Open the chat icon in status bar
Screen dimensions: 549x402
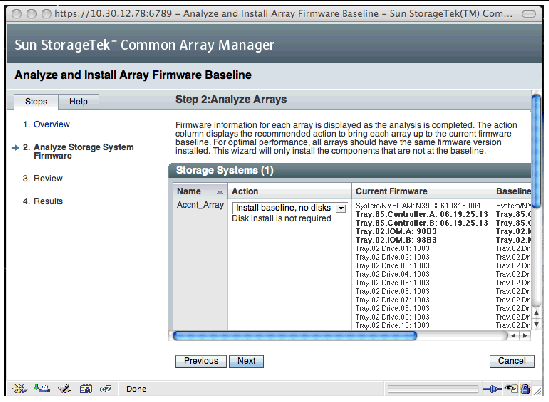(106, 388)
